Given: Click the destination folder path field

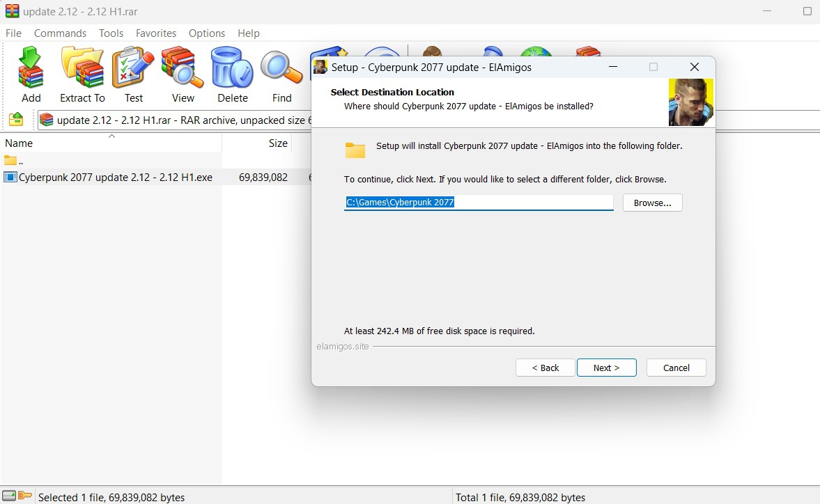Looking at the screenshot, I should (479, 203).
